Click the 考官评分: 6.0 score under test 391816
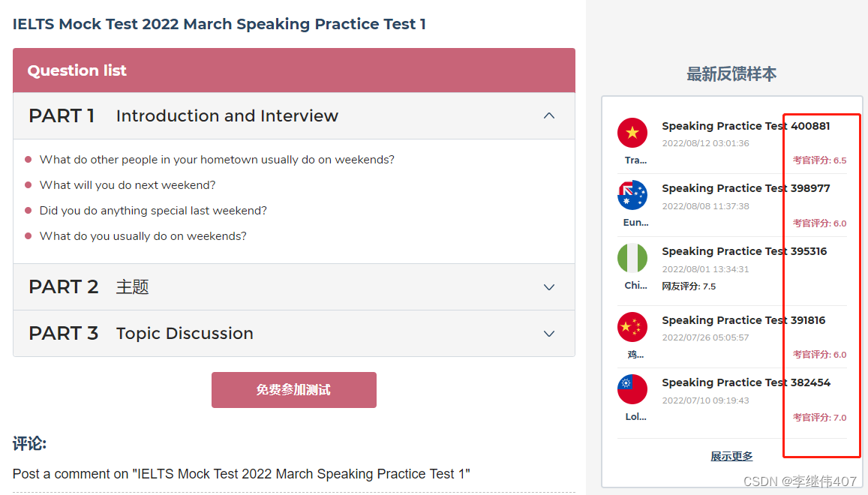The image size is (868, 495). tap(819, 354)
